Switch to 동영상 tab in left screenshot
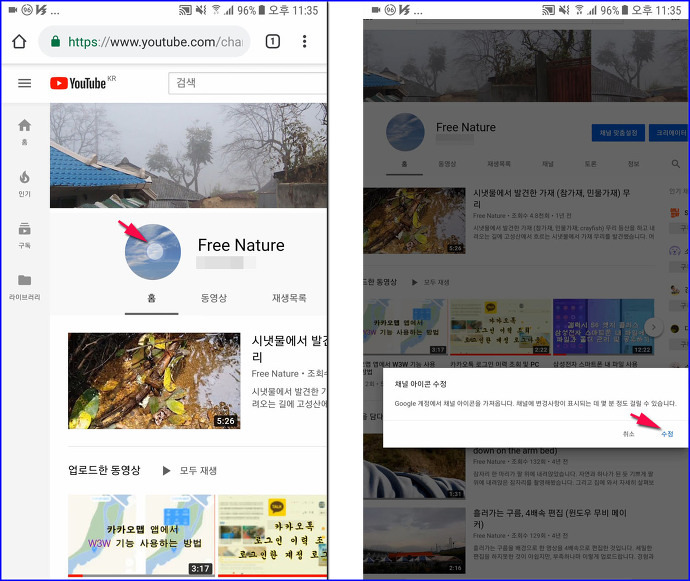Image resolution: width=690 pixels, height=581 pixels. click(x=214, y=298)
